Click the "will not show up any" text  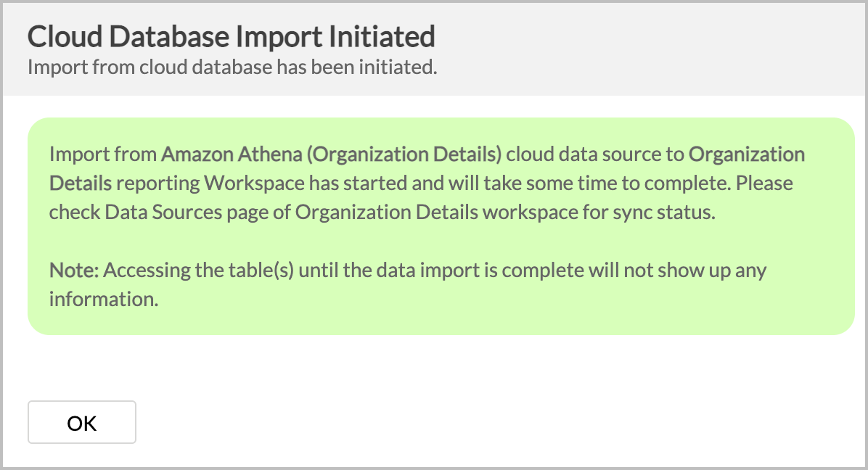(x=677, y=271)
